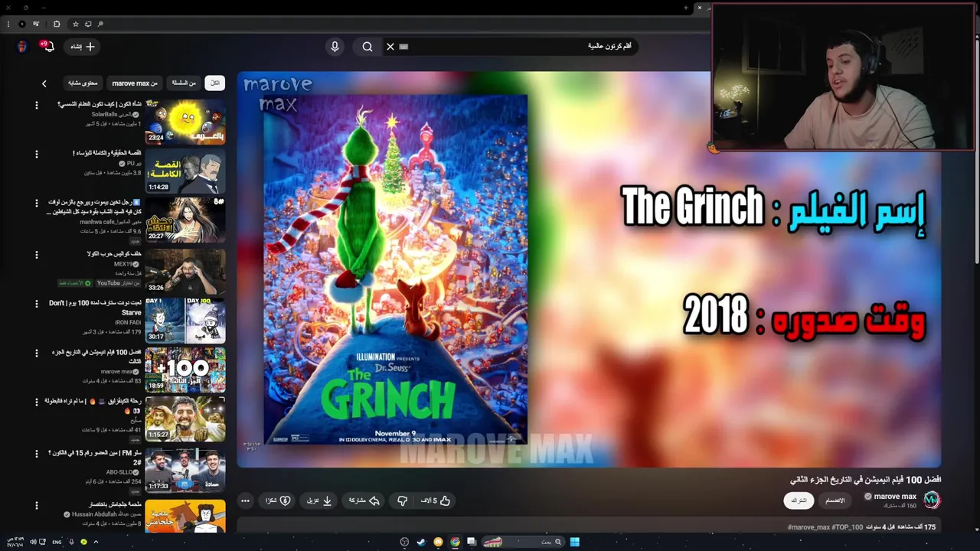980x551 pixels.
Task: Open options for the ABO-SLLO video
Action: coord(36,454)
